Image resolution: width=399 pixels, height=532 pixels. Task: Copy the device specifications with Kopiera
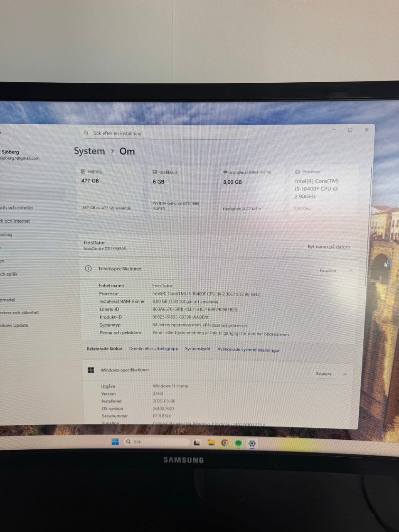[328, 271]
